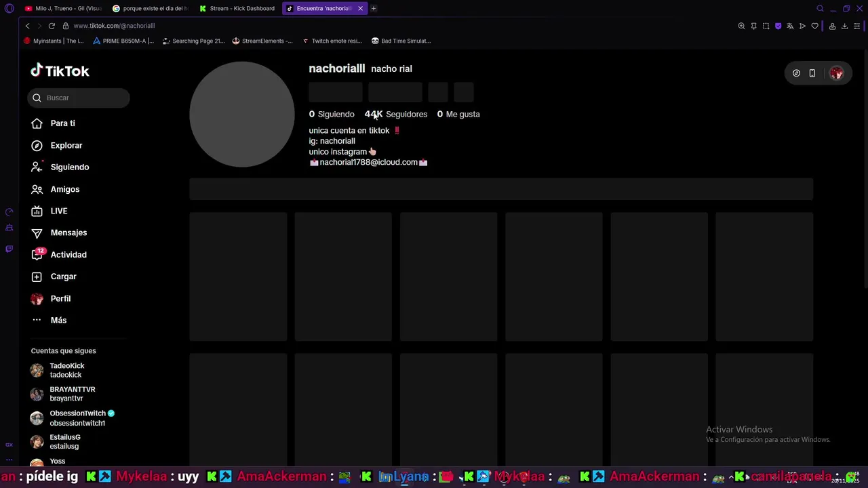Open the Cargar upload page

pyautogui.click(x=63, y=277)
